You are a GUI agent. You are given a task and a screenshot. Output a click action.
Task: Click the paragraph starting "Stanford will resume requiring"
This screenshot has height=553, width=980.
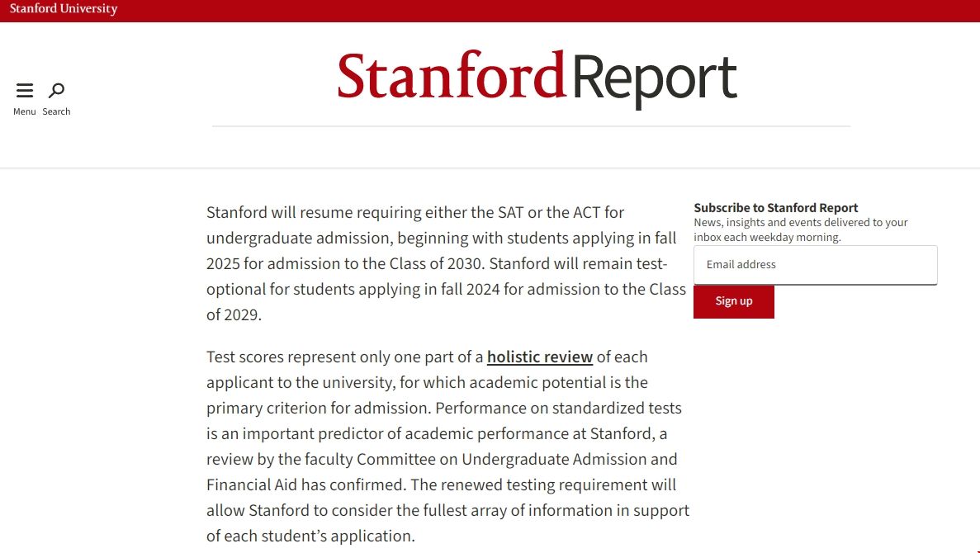446,263
